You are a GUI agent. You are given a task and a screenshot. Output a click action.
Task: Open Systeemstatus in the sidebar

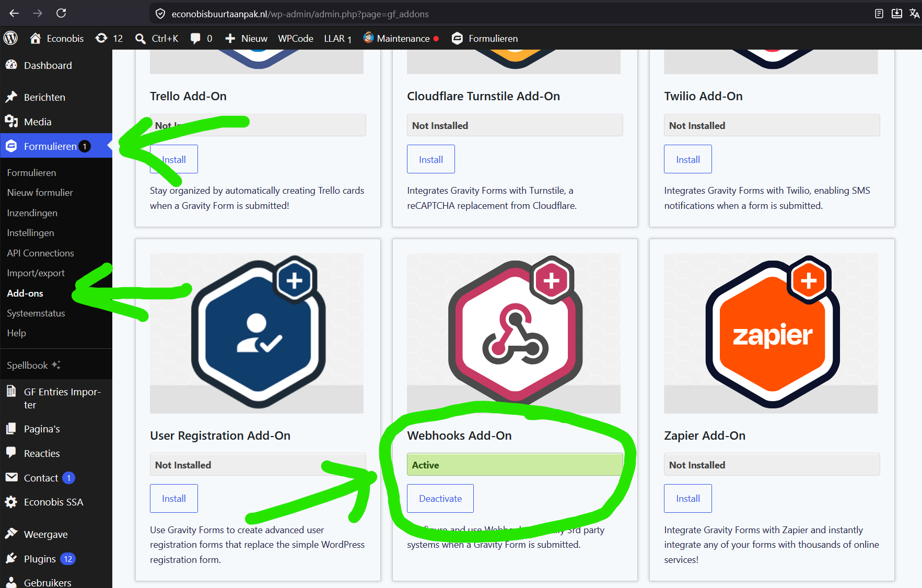coord(36,313)
